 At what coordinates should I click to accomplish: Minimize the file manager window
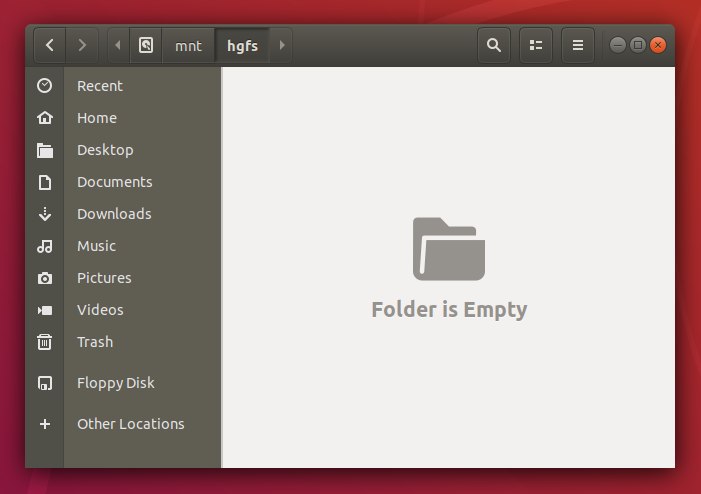(x=617, y=45)
